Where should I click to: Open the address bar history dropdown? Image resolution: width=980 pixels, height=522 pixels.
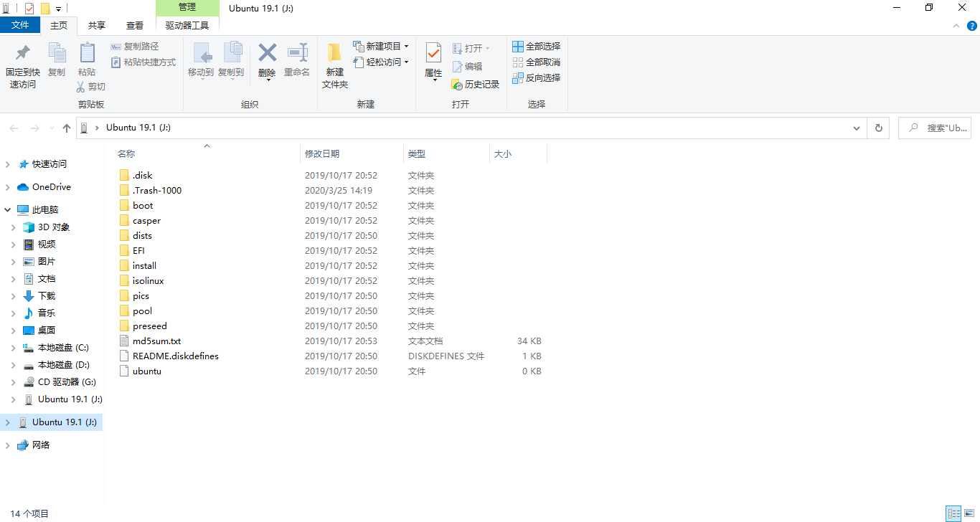857,128
